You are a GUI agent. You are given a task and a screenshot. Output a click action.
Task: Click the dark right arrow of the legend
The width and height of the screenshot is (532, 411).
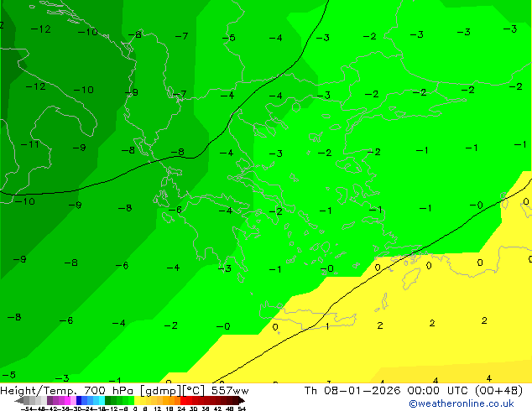[x=242, y=401]
